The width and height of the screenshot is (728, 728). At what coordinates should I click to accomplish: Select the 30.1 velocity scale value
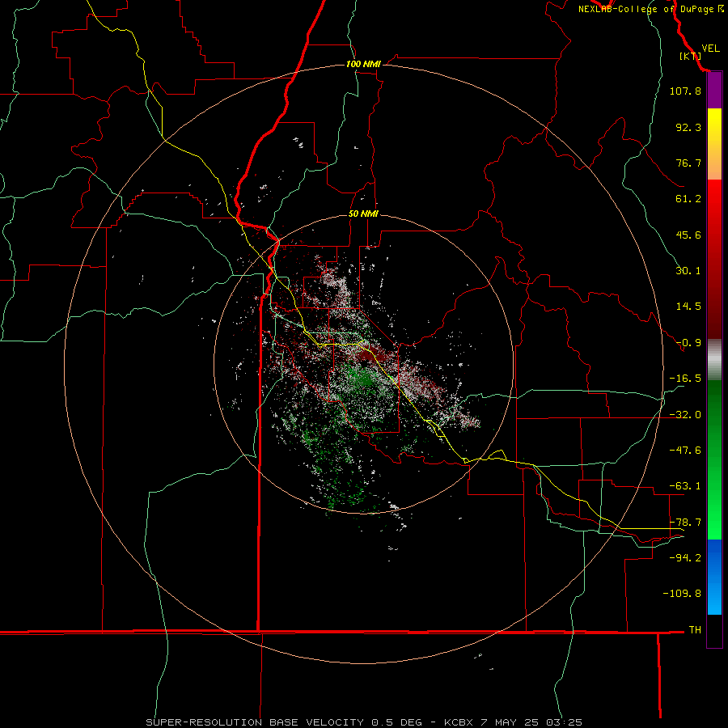pyautogui.click(x=688, y=271)
